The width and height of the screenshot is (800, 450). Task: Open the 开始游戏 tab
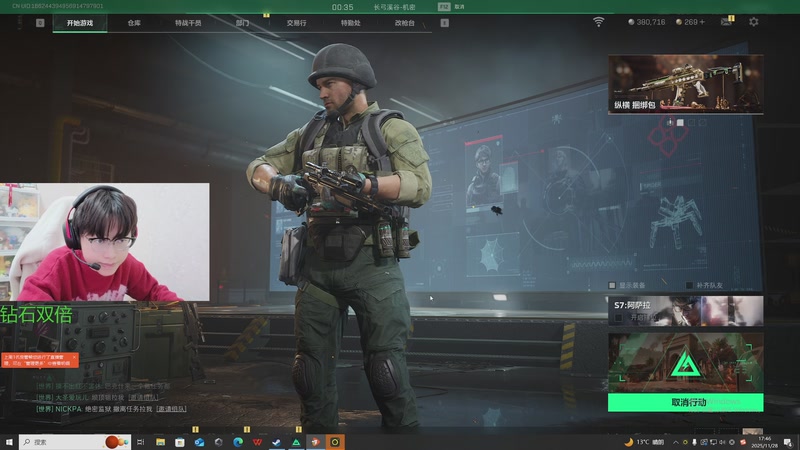coord(80,23)
